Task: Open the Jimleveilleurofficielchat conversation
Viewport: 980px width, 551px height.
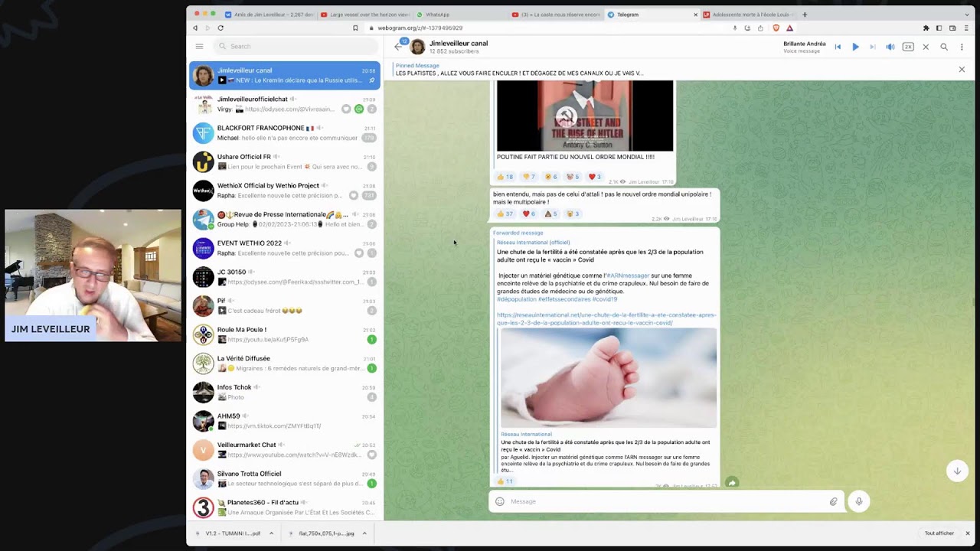Action: coord(284,104)
